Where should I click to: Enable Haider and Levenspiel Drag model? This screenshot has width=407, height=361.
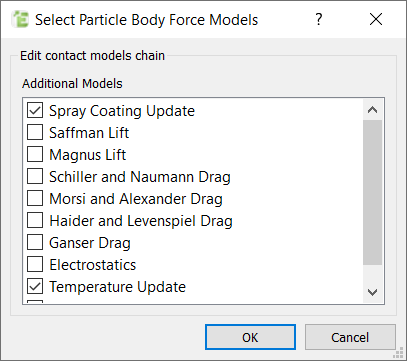(35, 220)
